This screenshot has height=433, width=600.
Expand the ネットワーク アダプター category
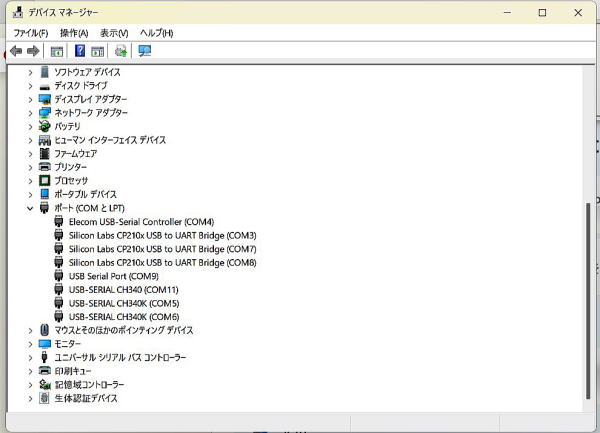click(30, 113)
